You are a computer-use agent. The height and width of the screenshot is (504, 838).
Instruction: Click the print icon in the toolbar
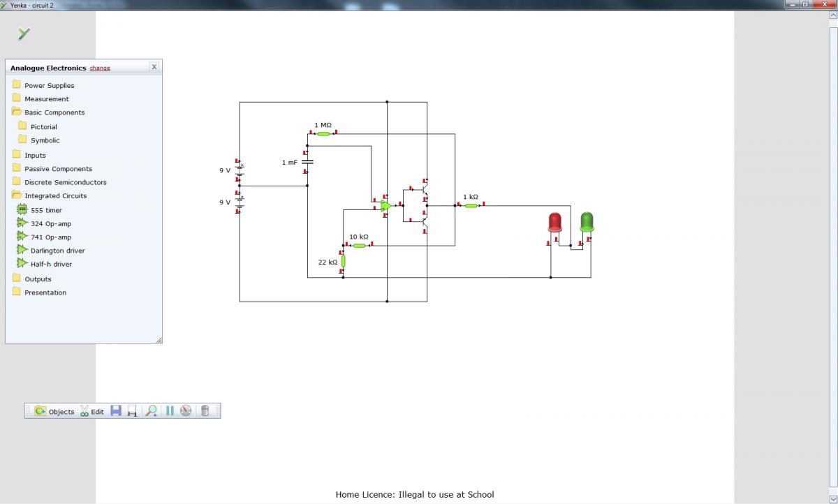point(132,411)
